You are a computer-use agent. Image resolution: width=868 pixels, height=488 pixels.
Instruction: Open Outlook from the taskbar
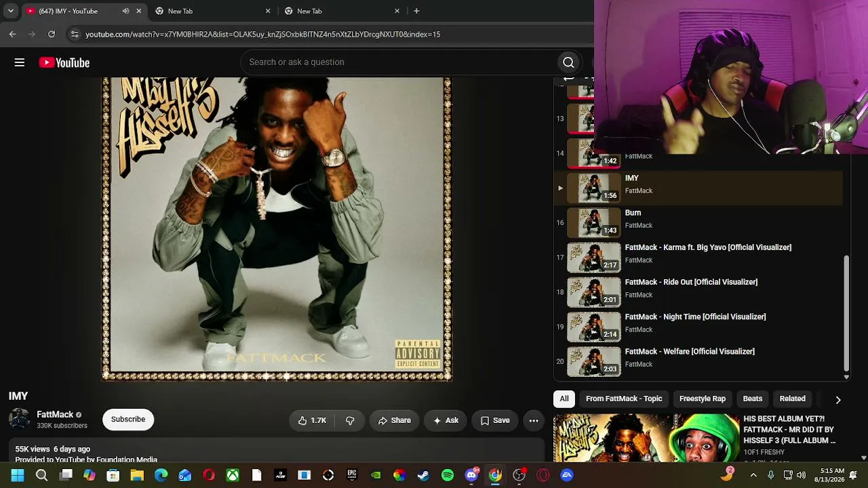pos(185,475)
